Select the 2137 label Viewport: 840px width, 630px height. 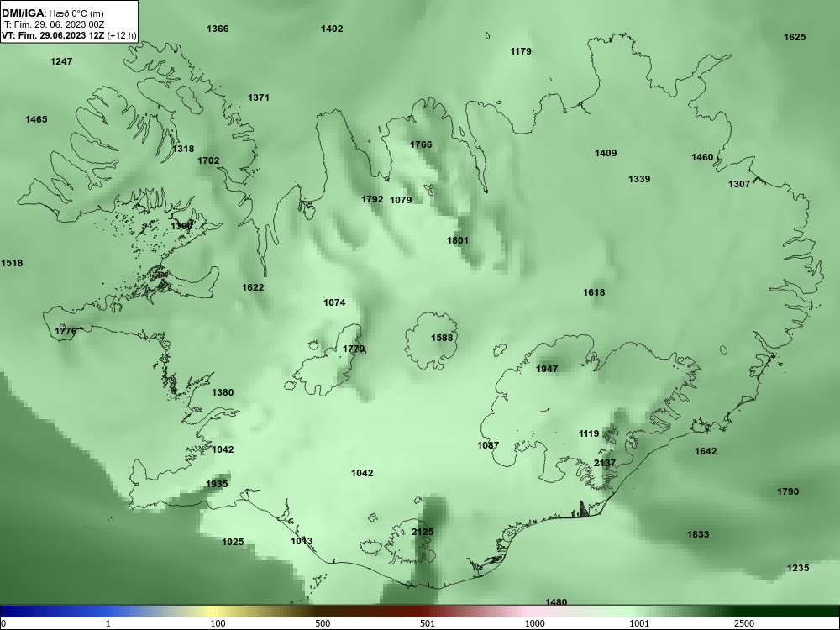tap(605, 464)
